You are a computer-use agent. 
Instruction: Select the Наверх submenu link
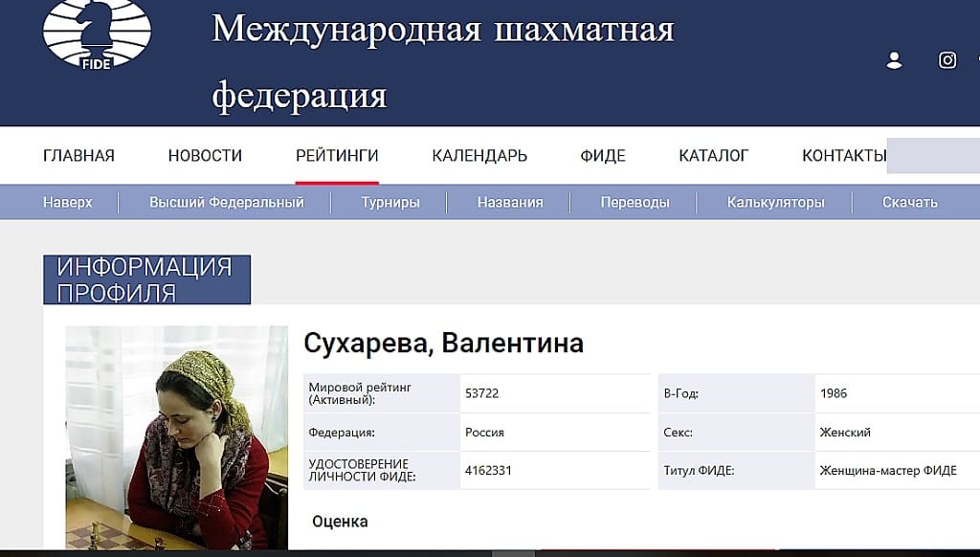[x=68, y=202]
